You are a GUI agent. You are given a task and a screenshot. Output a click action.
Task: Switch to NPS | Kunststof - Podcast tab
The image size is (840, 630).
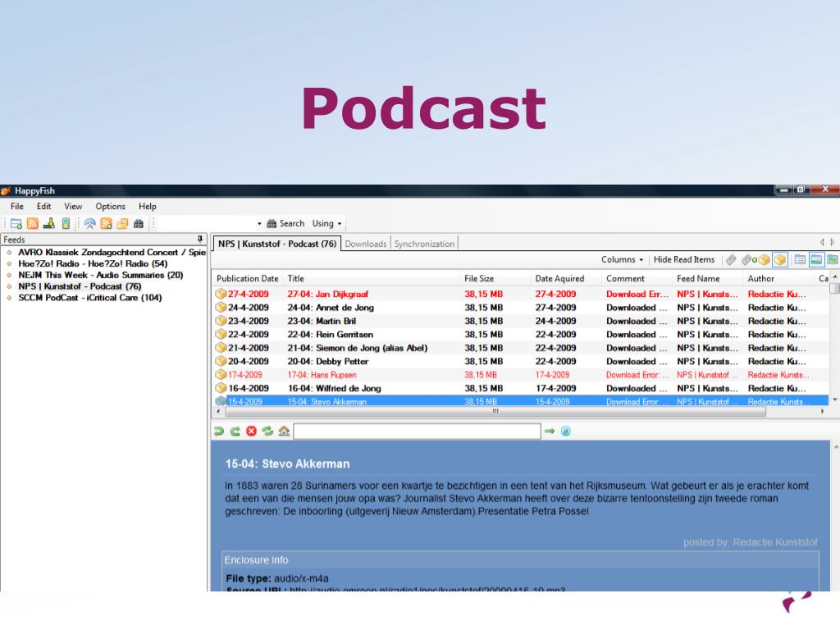(x=277, y=244)
